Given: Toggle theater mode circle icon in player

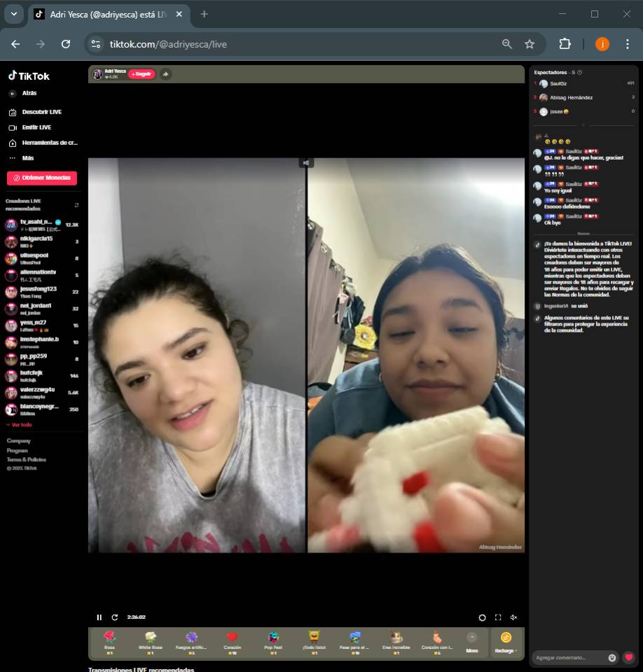Looking at the screenshot, I should tap(482, 617).
